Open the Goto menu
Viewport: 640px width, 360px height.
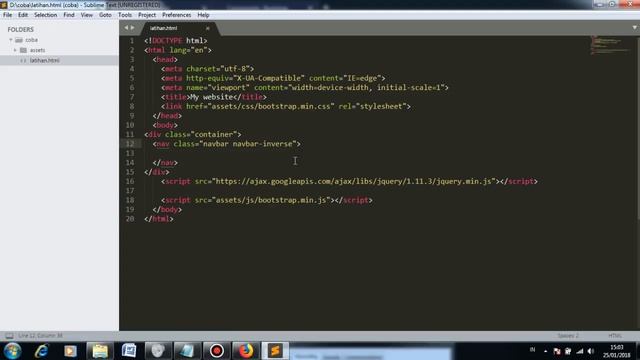[105, 15]
